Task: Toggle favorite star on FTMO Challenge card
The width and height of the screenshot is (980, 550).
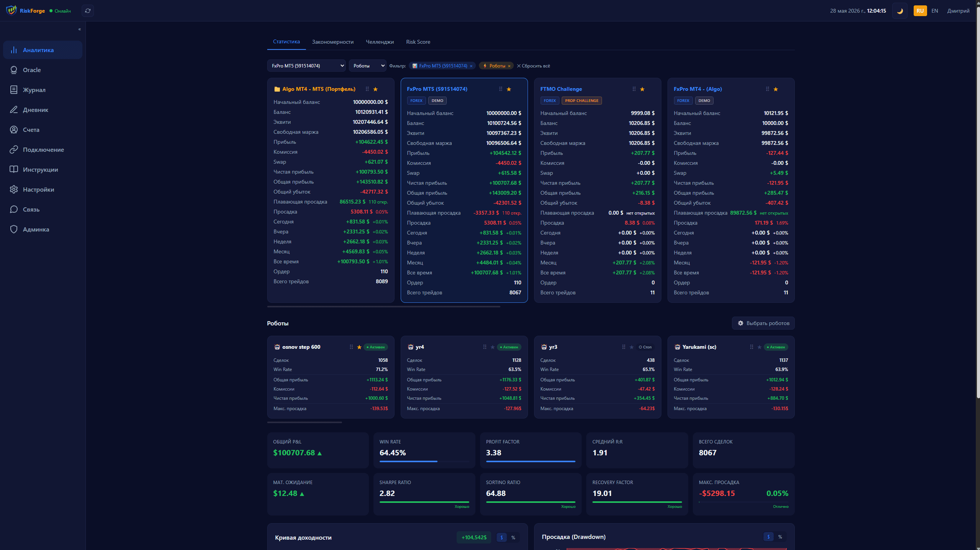Action: coord(642,89)
